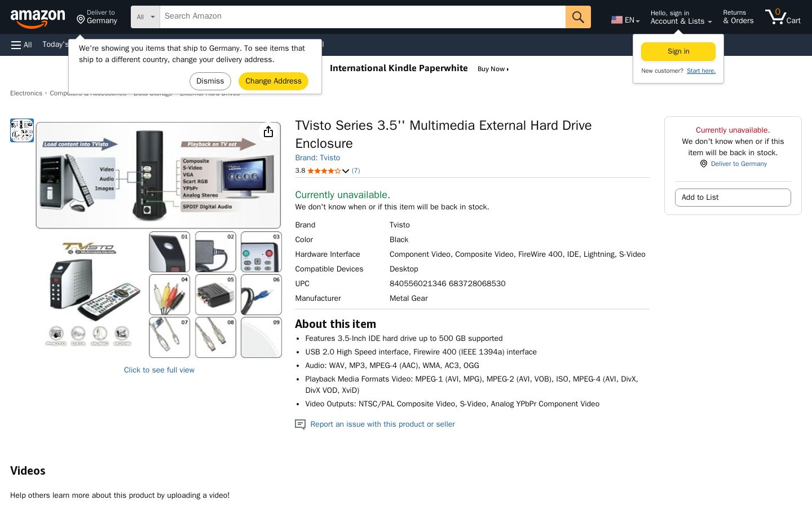Open Returns & Orders

[738, 17]
